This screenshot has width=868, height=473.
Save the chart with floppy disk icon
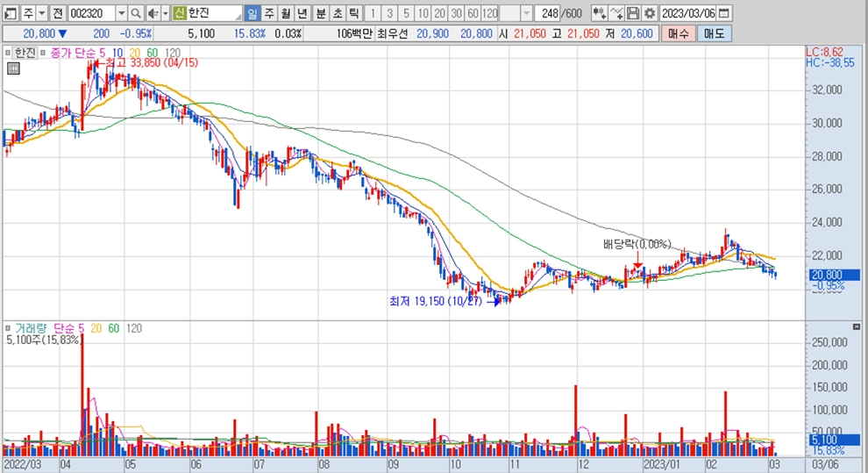[633, 14]
